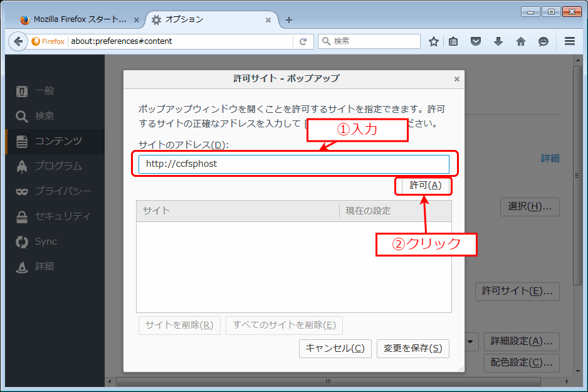Image resolution: width=588 pixels, height=392 pixels.
Task: Show bookmarks list icon in toolbar
Action: coord(453,41)
